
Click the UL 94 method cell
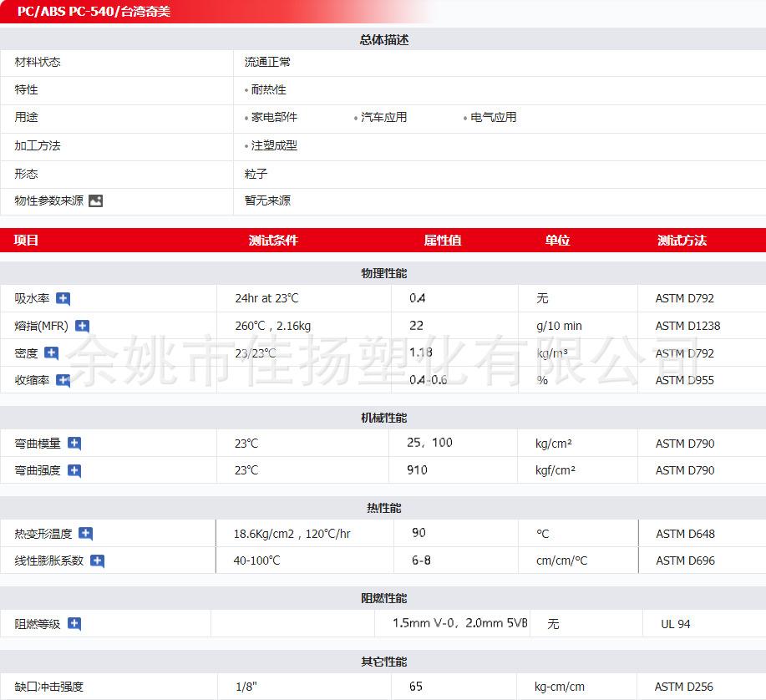tap(676, 624)
